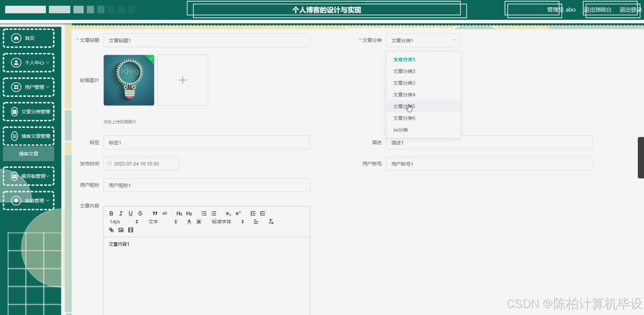The width and height of the screenshot is (644, 315).
Task: Collapse the 文章分类 dropdown
Action: pos(454,40)
